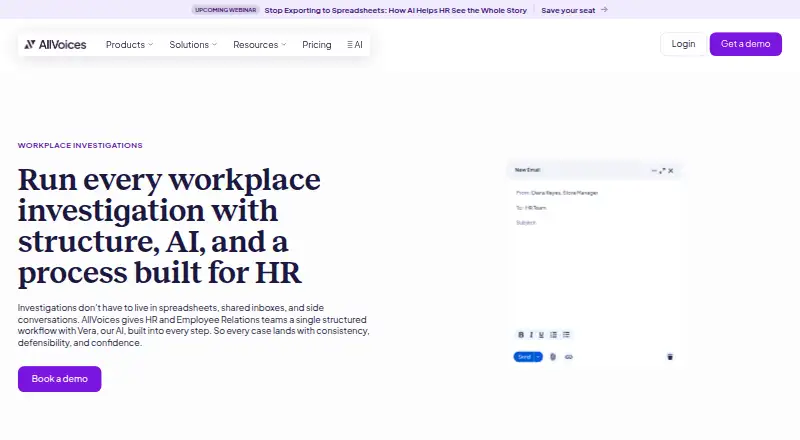Toggle bold formatting in the email mockup

point(521,335)
